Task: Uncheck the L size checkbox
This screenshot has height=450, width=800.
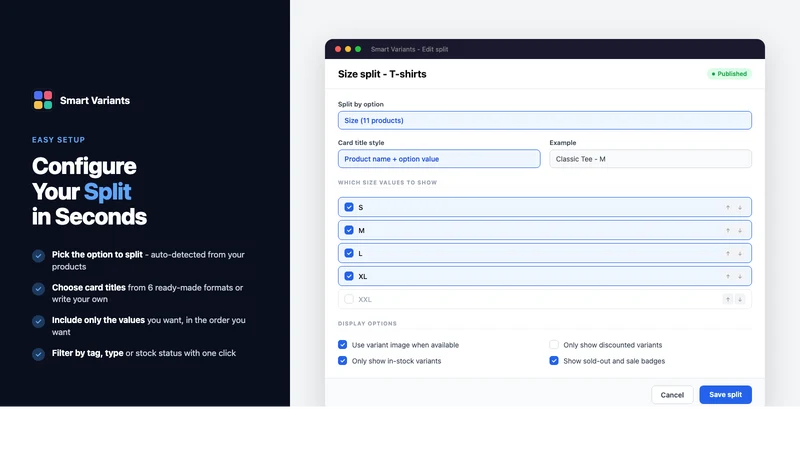Action: click(349, 253)
